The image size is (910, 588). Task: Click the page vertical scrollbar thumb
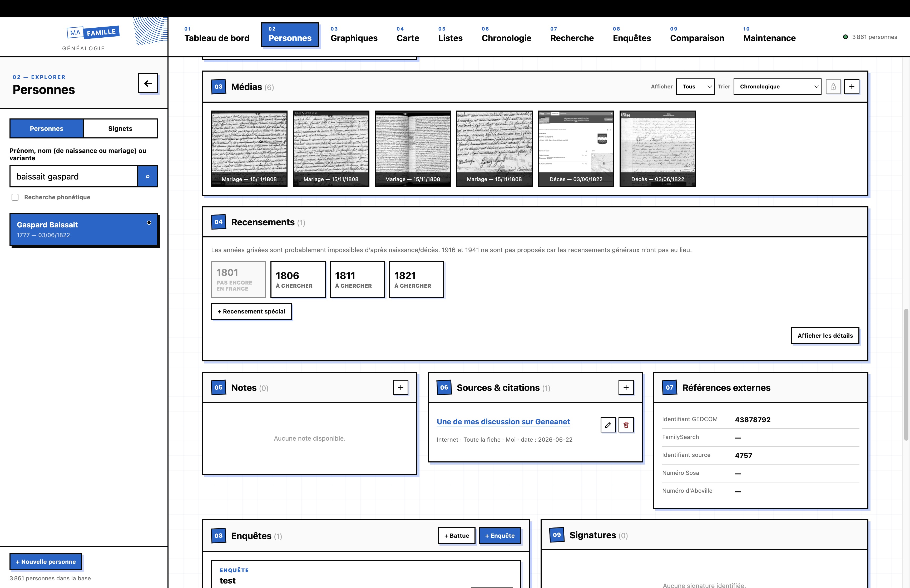click(x=906, y=374)
